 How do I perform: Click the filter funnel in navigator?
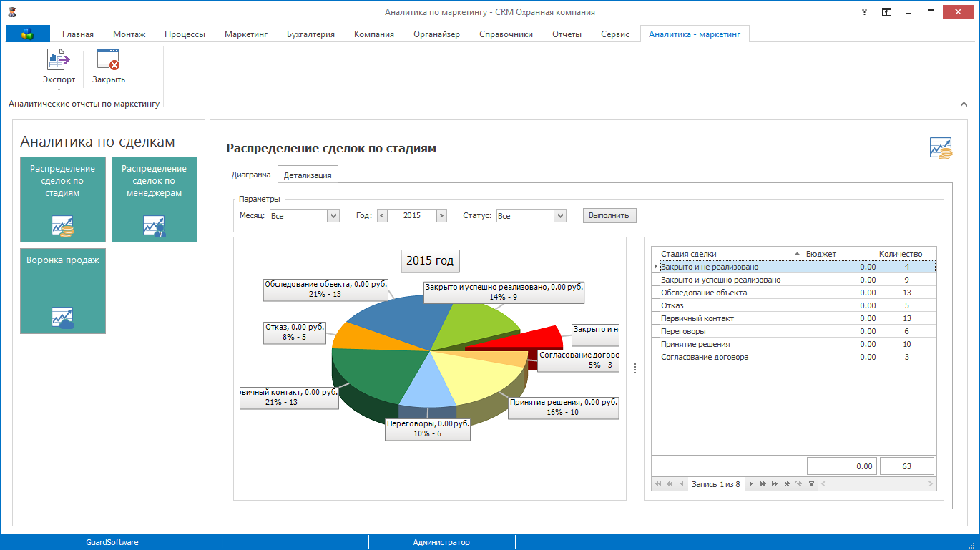811,484
